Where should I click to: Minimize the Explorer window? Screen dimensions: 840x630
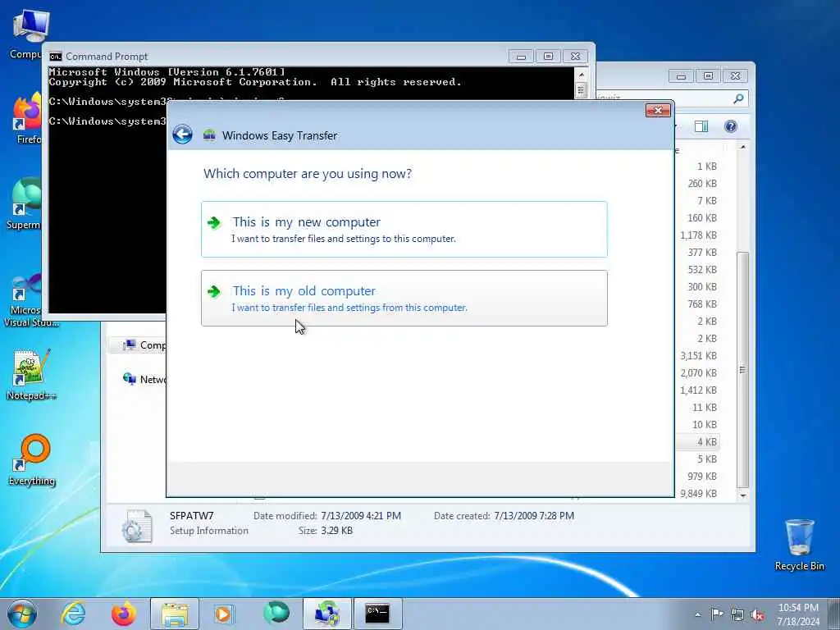pyautogui.click(x=681, y=76)
